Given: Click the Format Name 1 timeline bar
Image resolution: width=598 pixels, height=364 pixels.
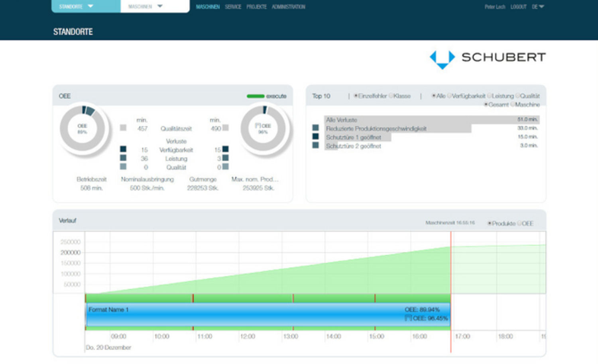Looking at the screenshot, I should 268,314.
